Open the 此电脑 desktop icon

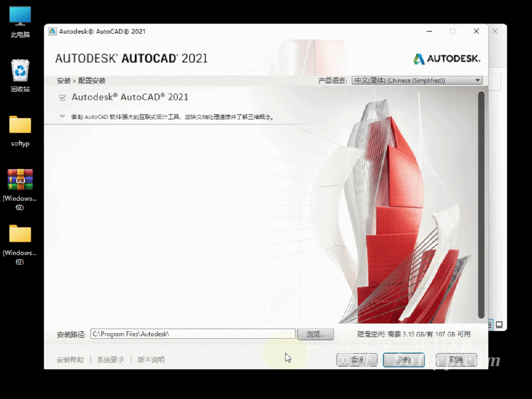[x=20, y=21]
